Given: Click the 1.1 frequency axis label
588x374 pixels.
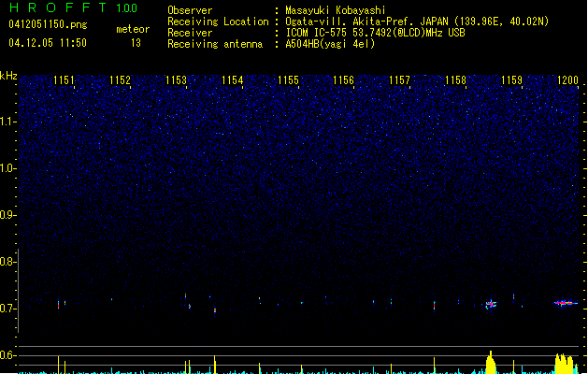Looking at the screenshot, I should (8, 122).
